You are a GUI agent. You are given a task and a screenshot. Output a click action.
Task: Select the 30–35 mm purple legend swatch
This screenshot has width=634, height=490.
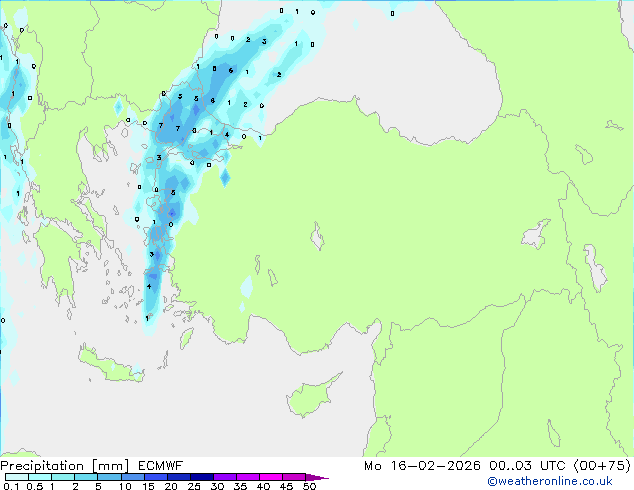pos(225,477)
